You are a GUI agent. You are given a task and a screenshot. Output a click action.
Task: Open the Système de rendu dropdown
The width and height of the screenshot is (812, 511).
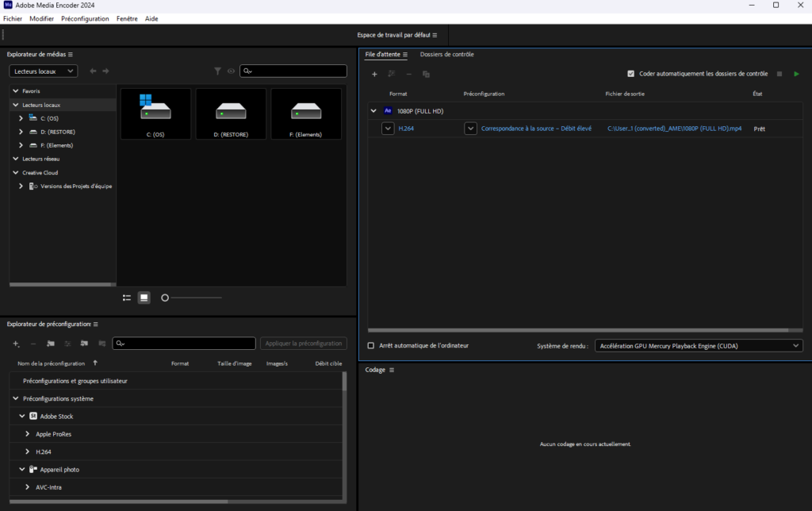[x=698, y=345]
